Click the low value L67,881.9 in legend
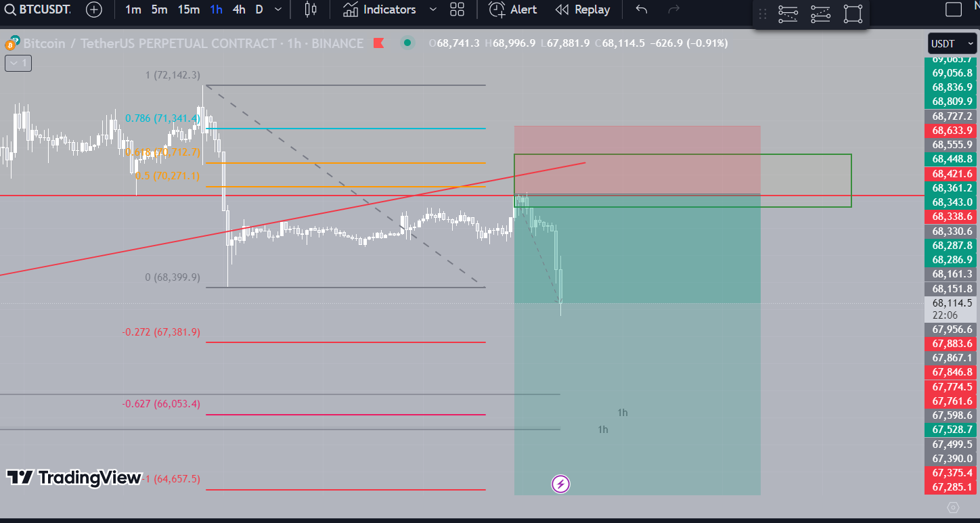The image size is (980, 523). 564,43
